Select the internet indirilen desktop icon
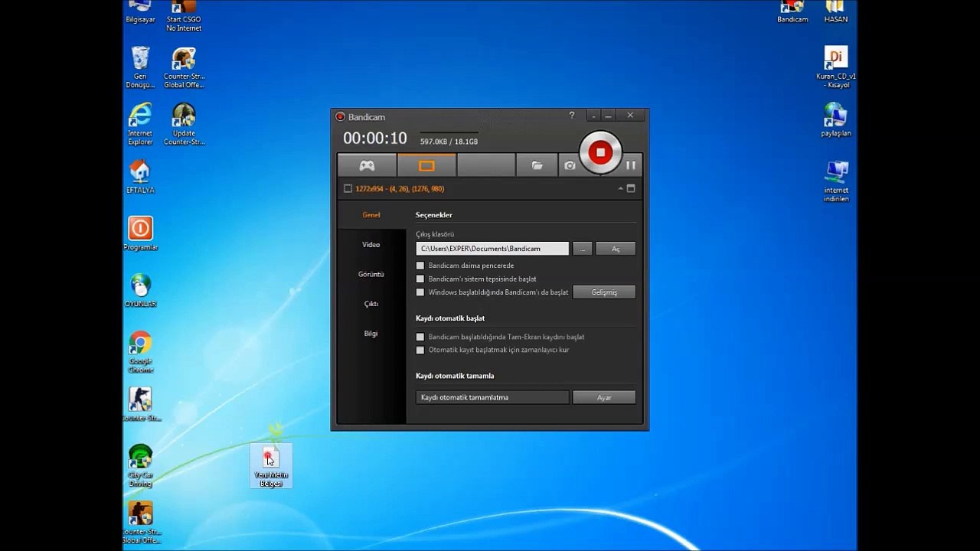Screen dimensions: 980x551 coord(836,181)
